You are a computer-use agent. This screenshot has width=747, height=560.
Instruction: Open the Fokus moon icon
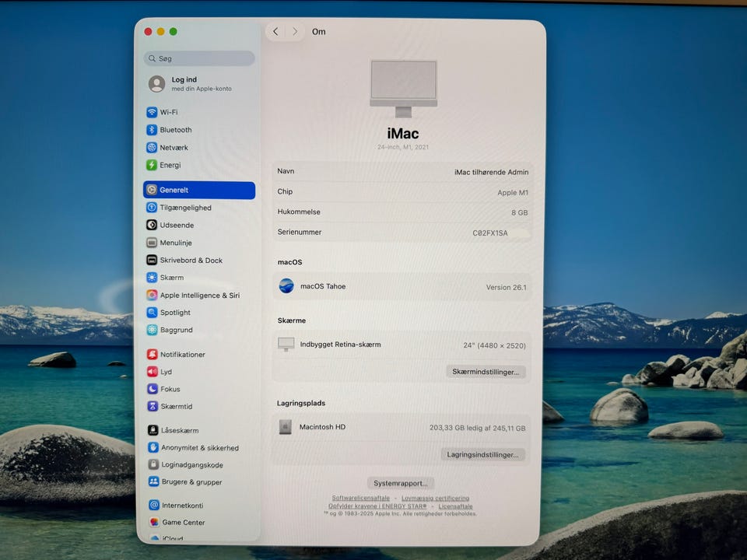click(153, 389)
